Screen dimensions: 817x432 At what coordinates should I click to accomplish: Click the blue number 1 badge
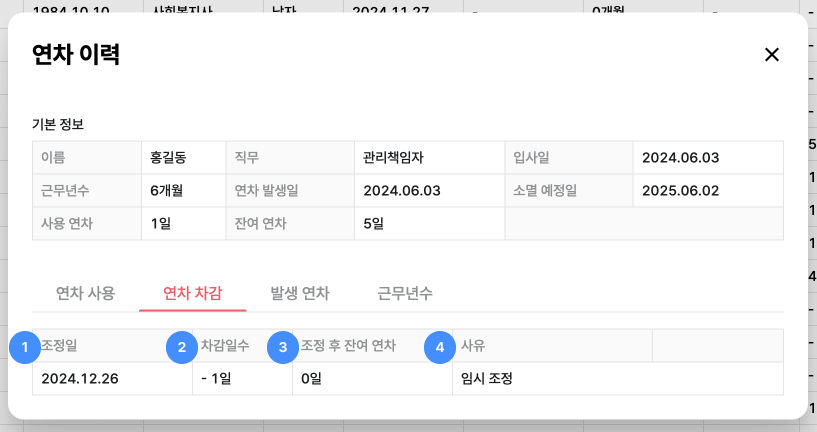tap(24, 347)
